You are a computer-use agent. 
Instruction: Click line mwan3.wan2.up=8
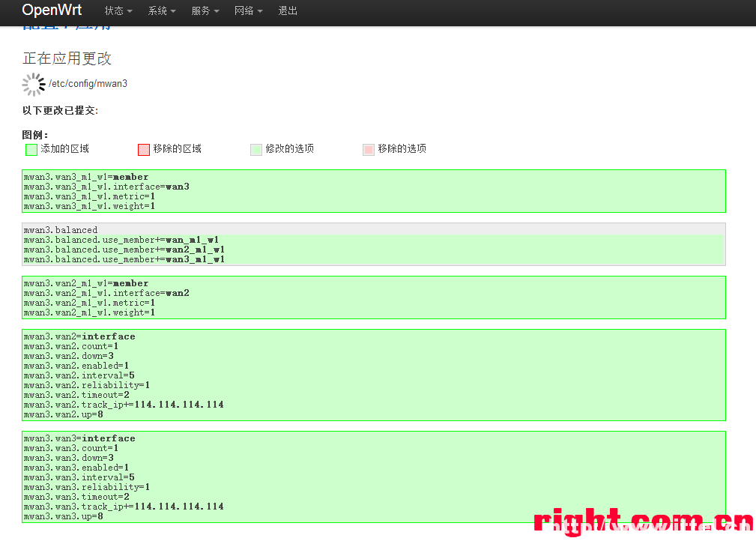click(63, 414)
